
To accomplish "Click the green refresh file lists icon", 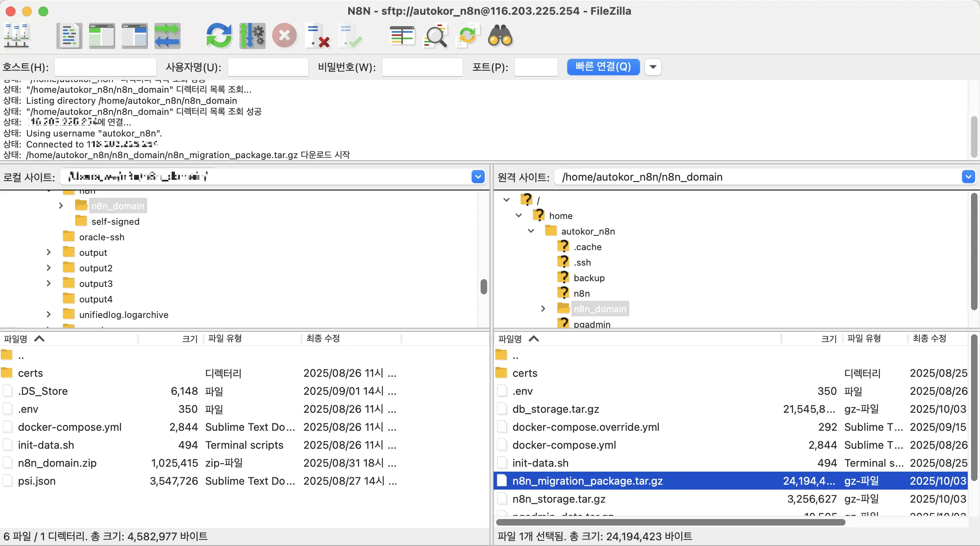I will (x=219, y=36).
